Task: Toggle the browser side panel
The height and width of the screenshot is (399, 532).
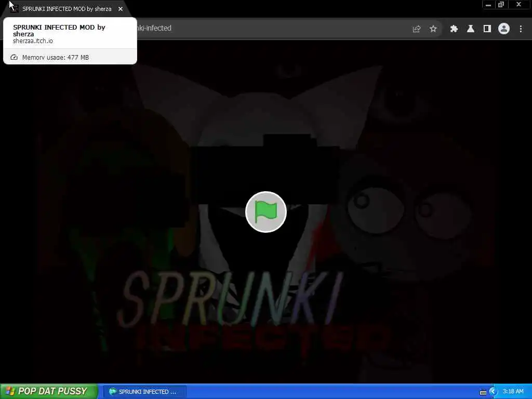Action: click(487, 29)
